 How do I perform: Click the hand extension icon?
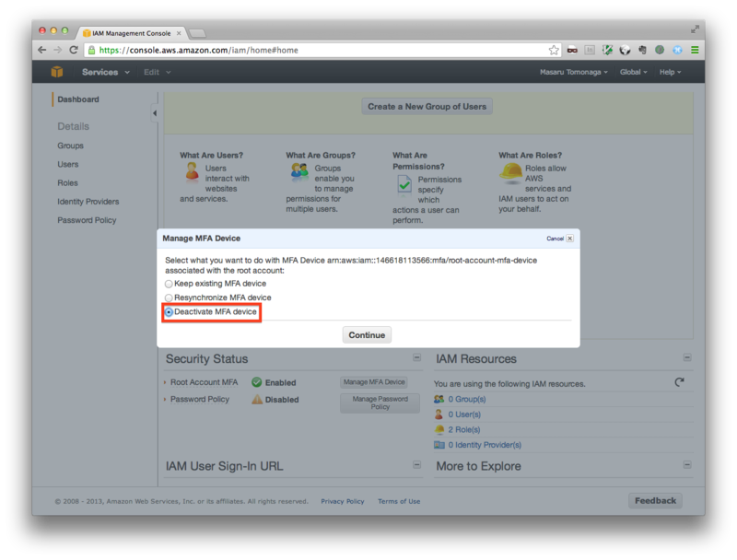tap(642, 50)
